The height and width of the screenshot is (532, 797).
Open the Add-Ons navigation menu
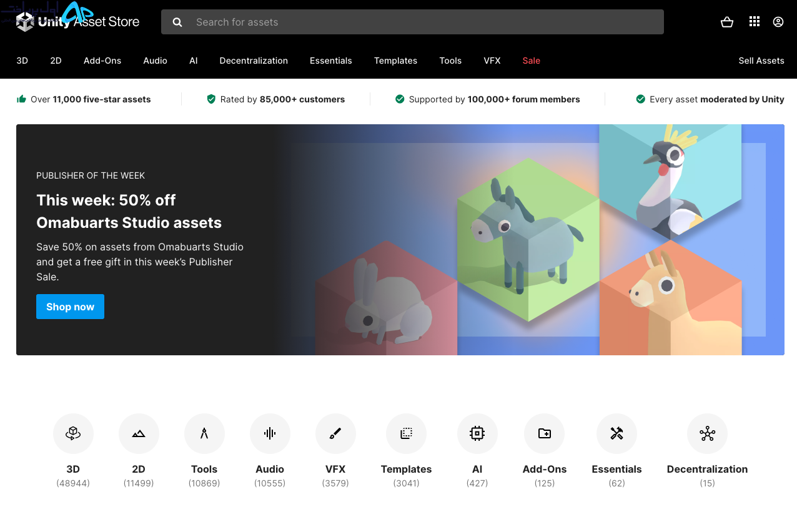tap(102, 61)
